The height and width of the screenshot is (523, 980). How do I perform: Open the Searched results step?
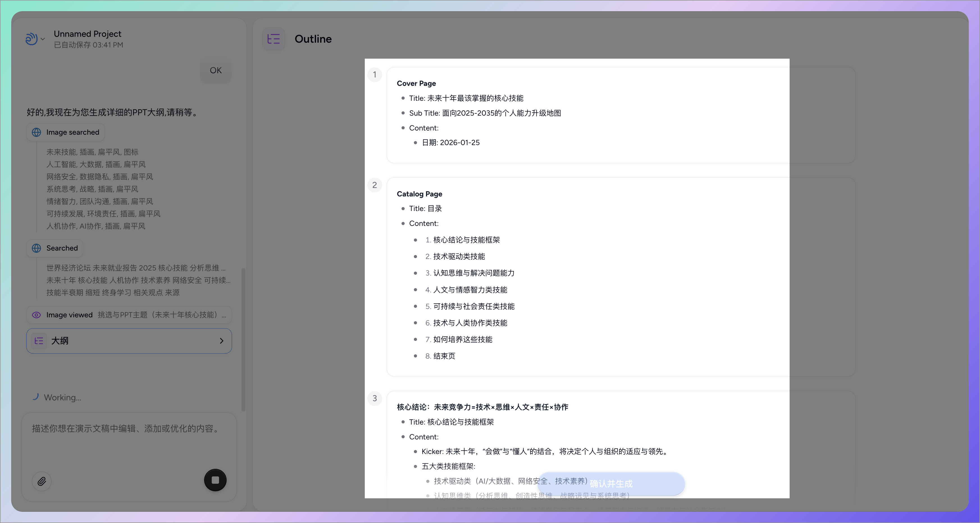pos(61,248)
